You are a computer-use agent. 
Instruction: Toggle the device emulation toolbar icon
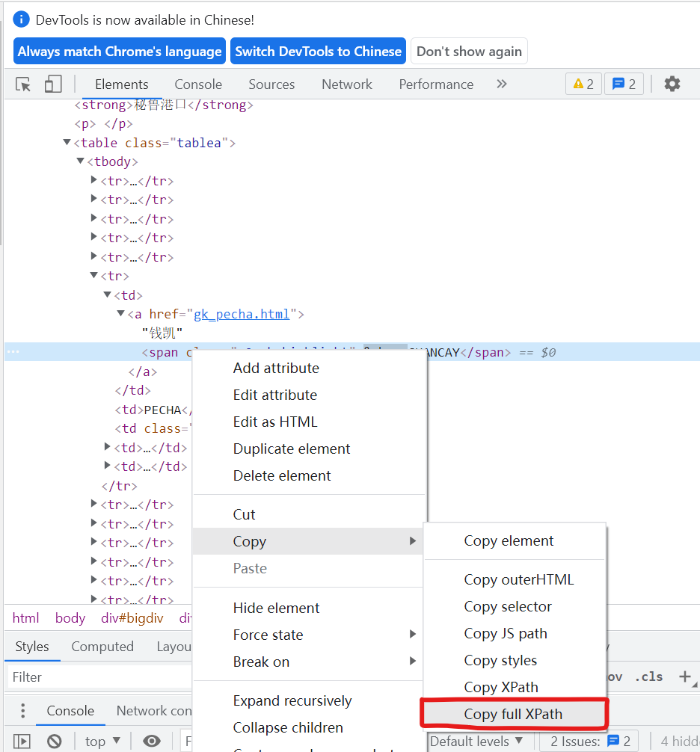tap(52, 84)
